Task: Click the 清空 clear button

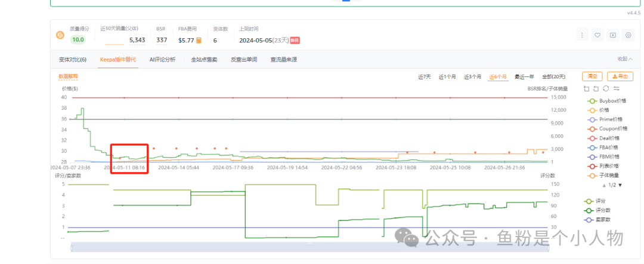Action: pos(592,76)
